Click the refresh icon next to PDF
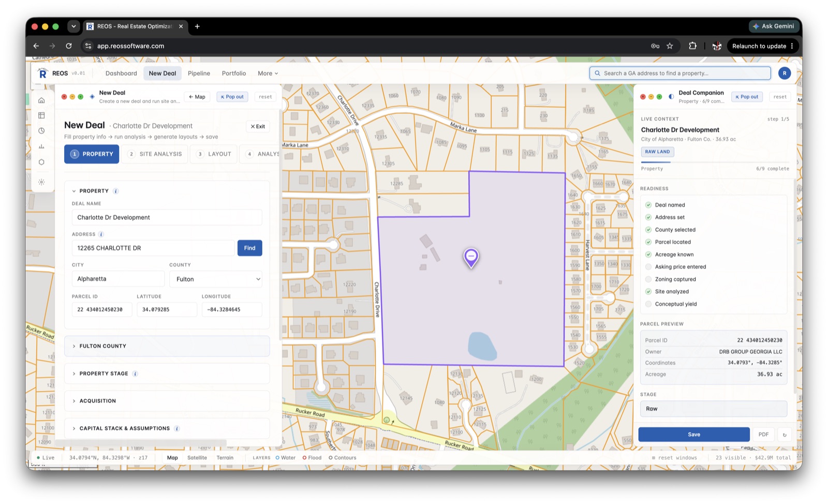 tap(785, 435)
